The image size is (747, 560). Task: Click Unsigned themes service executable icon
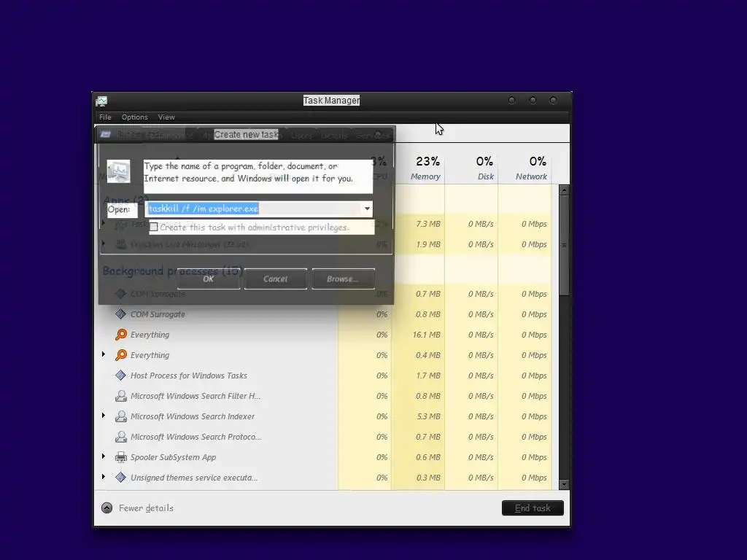(x=120, y=477)
